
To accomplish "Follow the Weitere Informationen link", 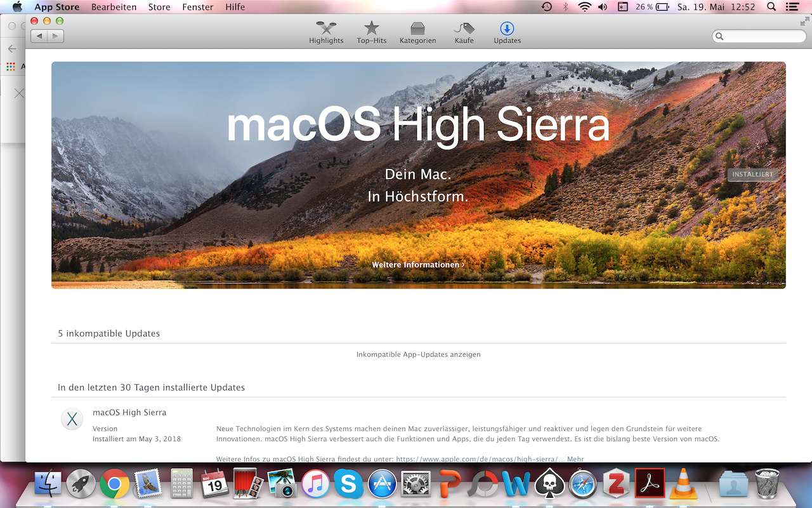I will click(x=418, y=265).
